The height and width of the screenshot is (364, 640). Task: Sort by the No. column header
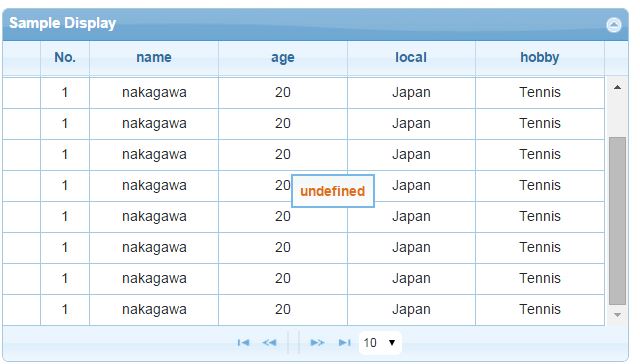click(65, 58)
